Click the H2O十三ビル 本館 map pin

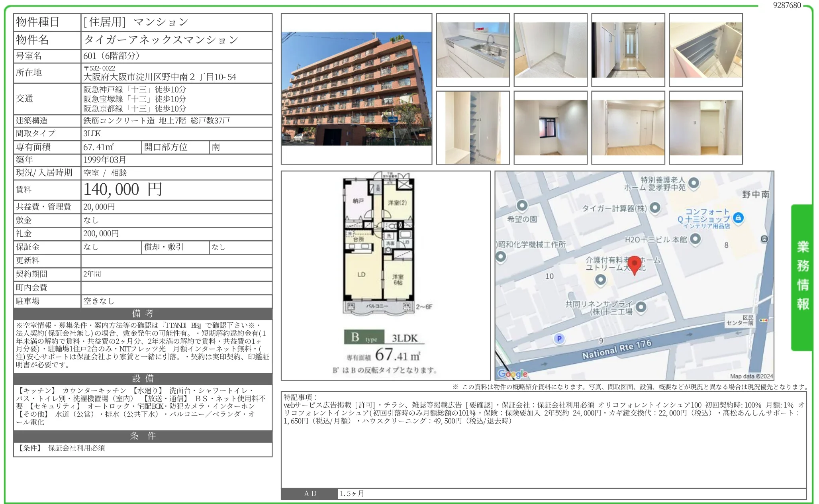[695, 239]
